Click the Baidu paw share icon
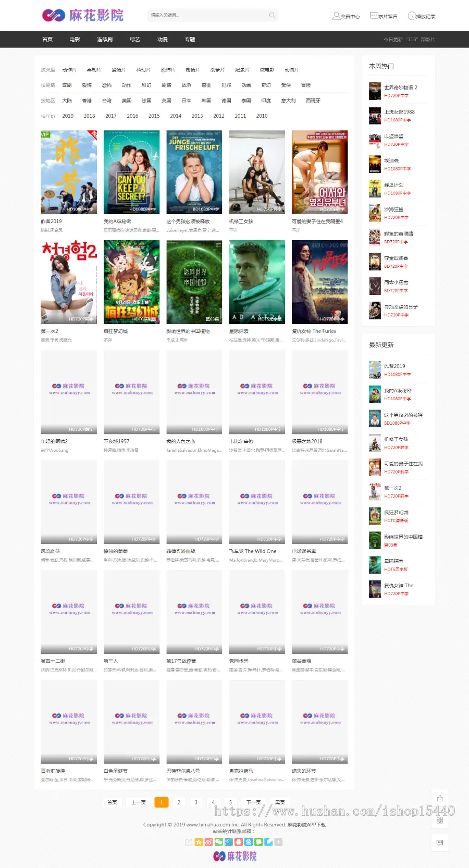 [x=249, y=842]
